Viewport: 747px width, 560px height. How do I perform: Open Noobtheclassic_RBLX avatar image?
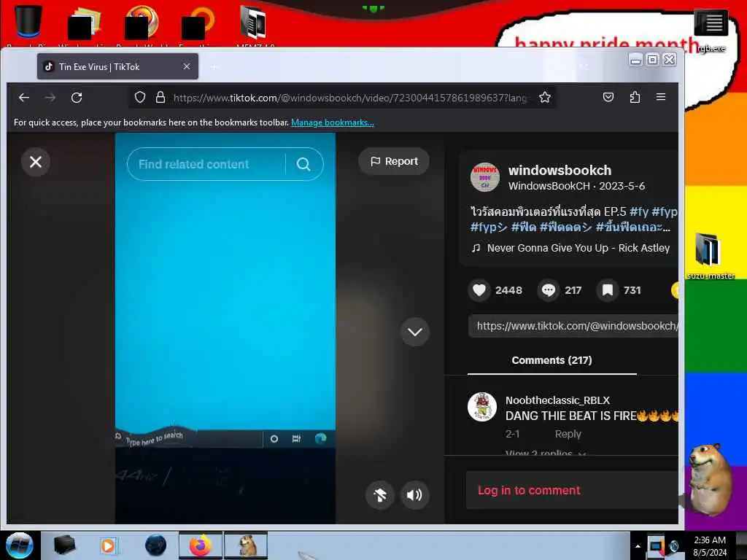[x=482, y=407]
